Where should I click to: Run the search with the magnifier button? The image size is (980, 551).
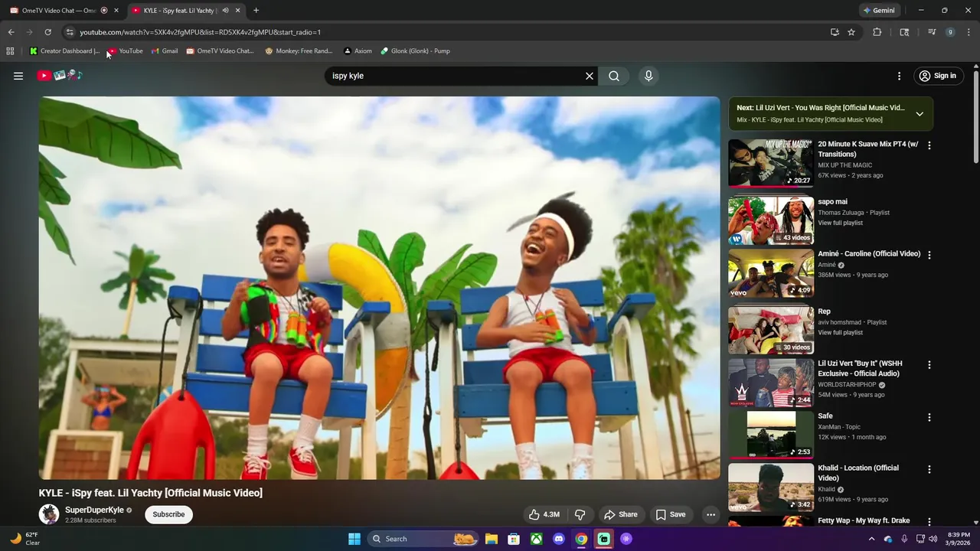coord(614,76)
